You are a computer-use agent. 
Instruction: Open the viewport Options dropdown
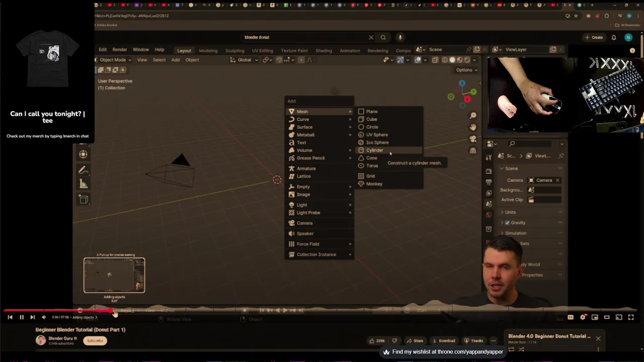pos(466,70)
